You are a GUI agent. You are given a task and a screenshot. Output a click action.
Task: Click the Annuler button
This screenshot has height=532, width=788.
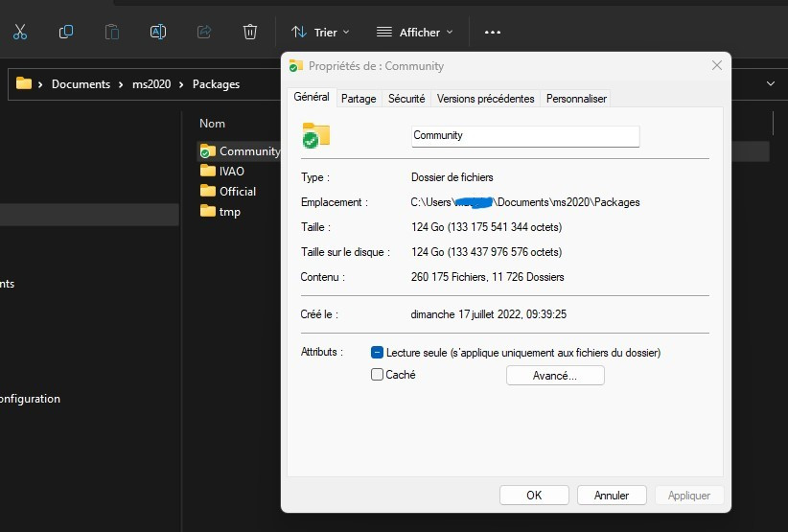612,496
